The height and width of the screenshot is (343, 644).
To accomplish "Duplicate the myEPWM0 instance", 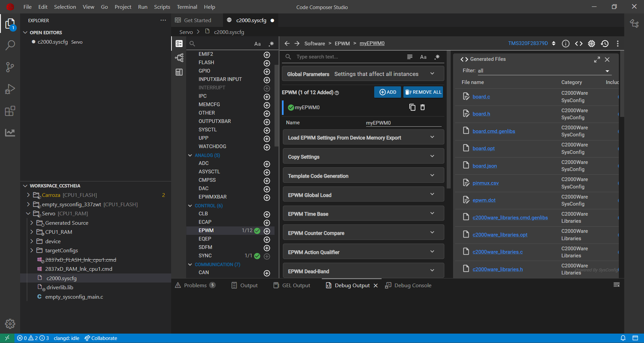I will tap(412, 107).
